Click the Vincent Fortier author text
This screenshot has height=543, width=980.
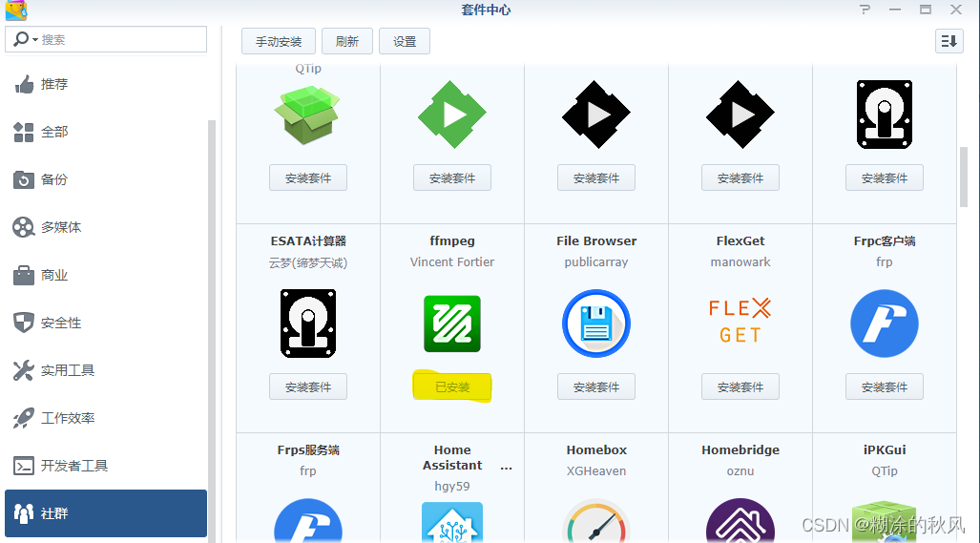point(452,262)
